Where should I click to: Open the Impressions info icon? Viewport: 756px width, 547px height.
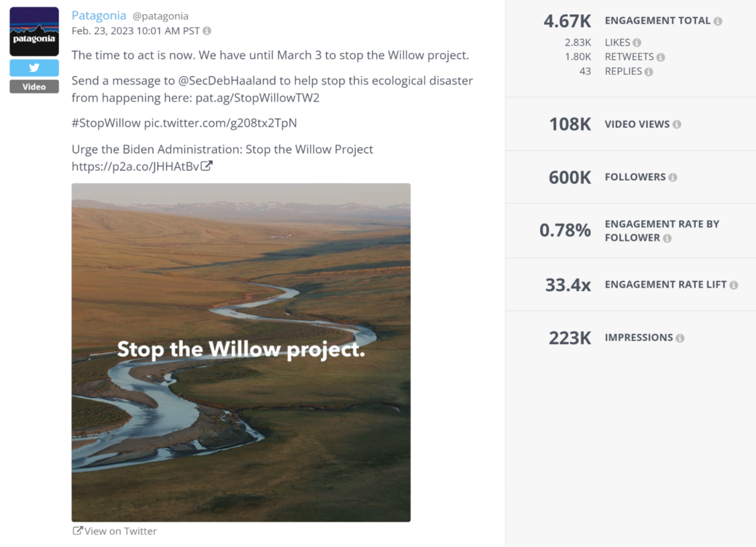(x=680, y=337)
